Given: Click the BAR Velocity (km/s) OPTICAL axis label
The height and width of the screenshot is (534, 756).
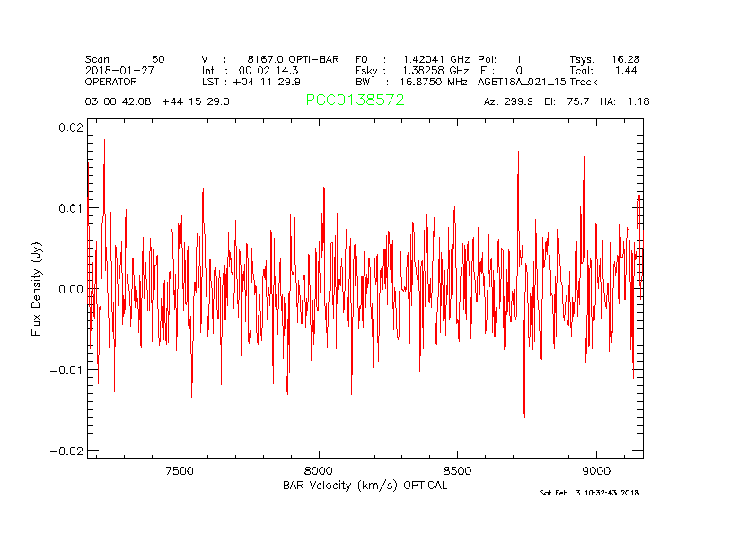Looking at the screenshot, I should [365, 486].
